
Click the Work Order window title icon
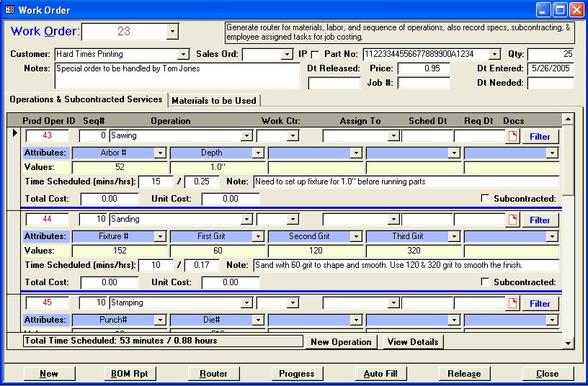(9, 9)
